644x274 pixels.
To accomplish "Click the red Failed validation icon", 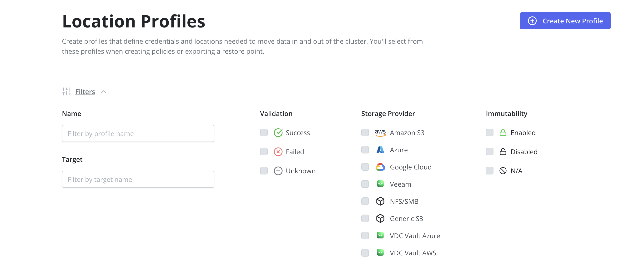I will tap(278, 152).
